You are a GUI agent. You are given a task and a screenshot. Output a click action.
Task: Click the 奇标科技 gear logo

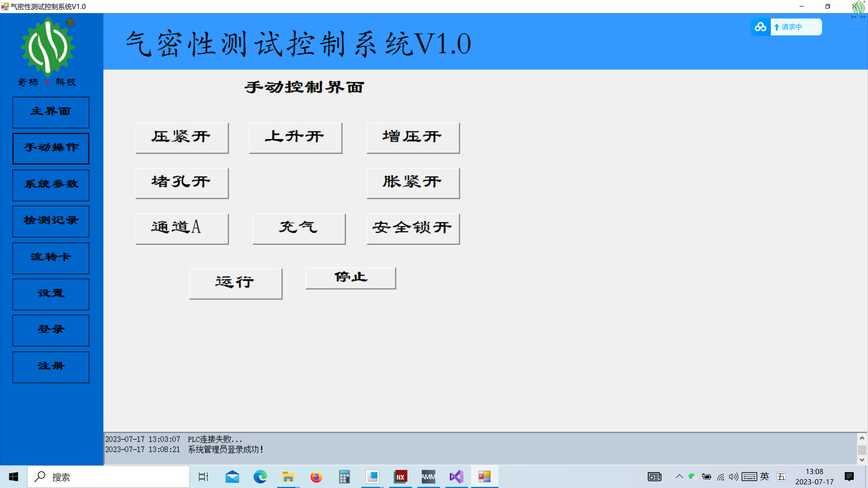[48, 47]
